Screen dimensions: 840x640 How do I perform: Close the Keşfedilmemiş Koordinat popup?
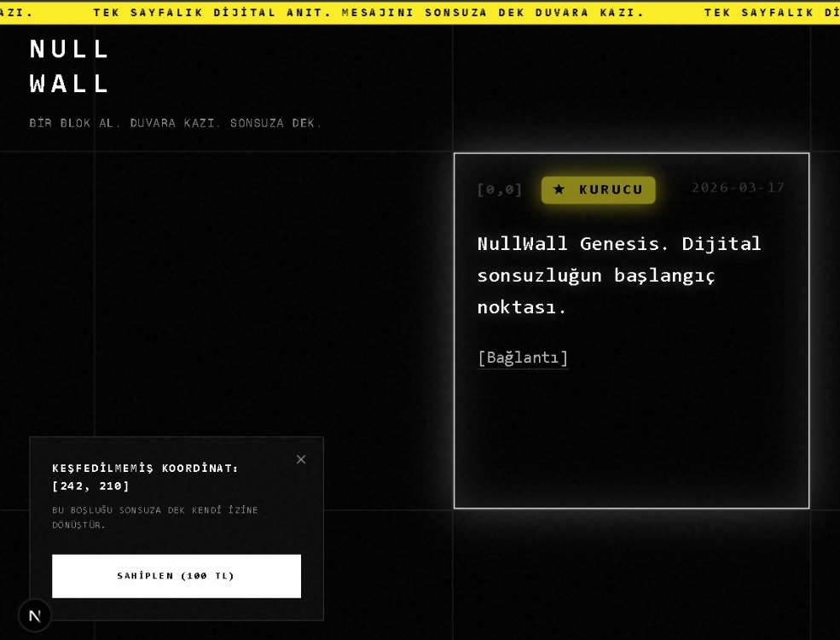coord(301,459)
